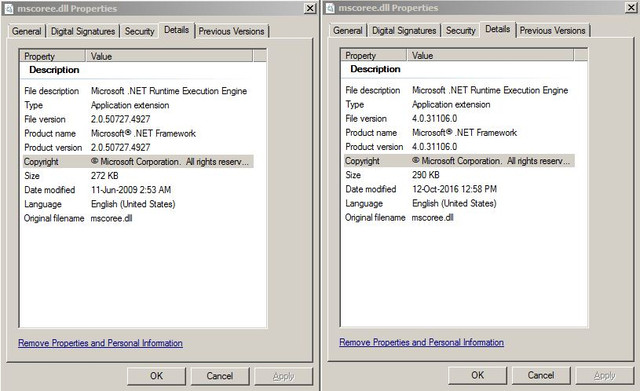The height and width of the screenshot is (391, 640).
Task: Click right window title bar file icon
Action: click(330, 8)
